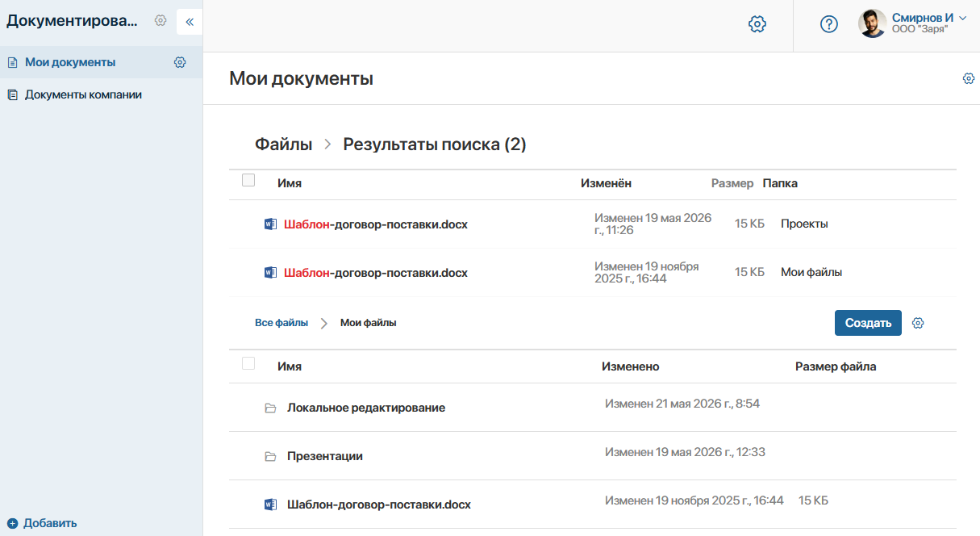Viewport: 980px width, 536px height.
Task: Click Смирнов И user name
Action: coord(923,17)
